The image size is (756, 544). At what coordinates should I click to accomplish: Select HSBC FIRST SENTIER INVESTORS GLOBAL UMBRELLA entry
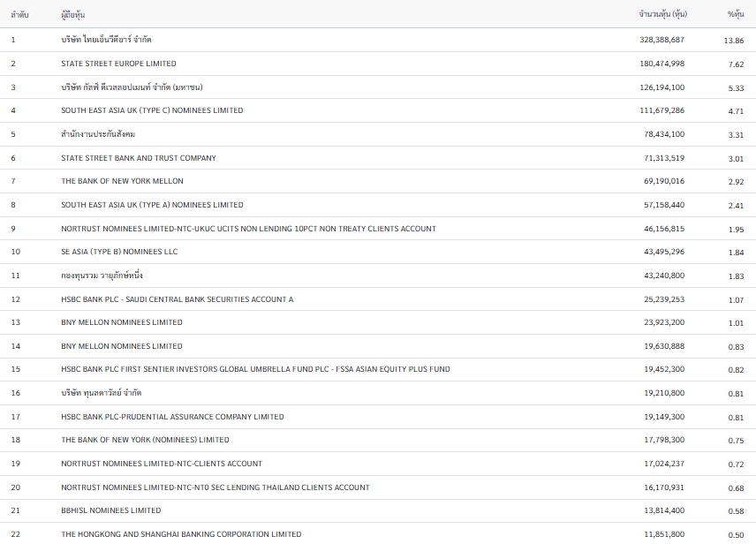point(255,369)
